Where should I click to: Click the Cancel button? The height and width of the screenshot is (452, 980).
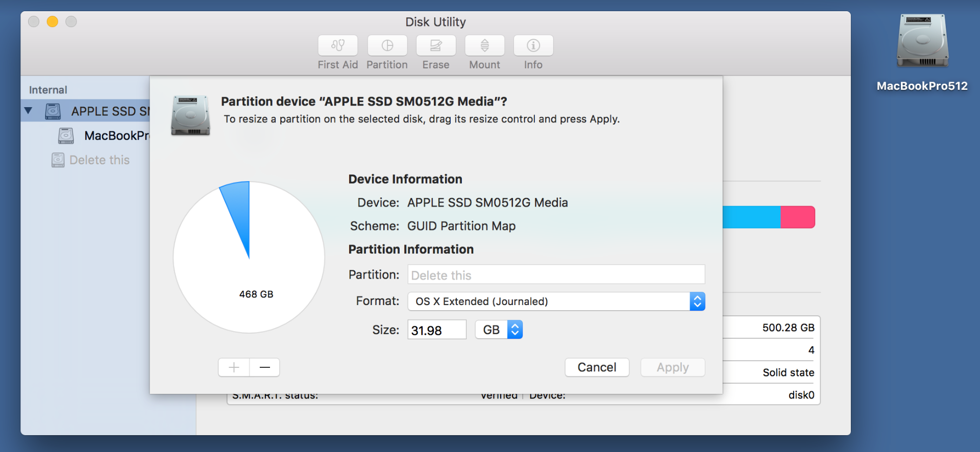pyautogui.click(x=597, y=367)
